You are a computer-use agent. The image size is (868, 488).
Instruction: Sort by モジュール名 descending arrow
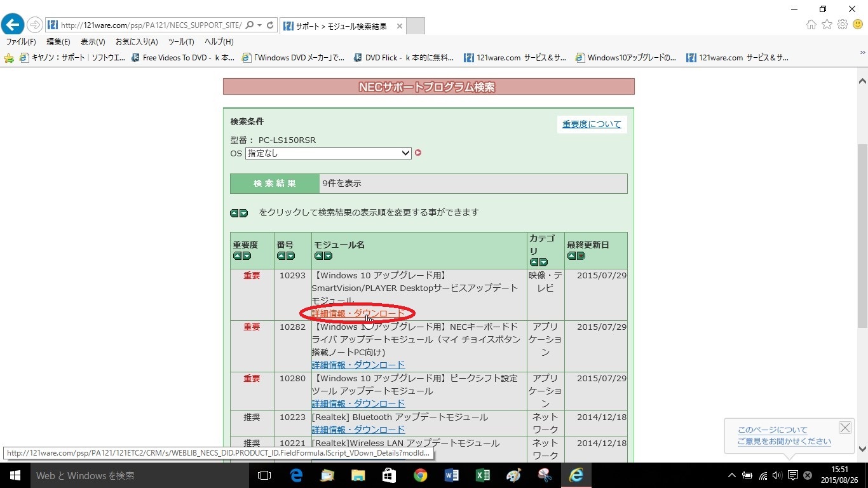click(x=328, y=256)
